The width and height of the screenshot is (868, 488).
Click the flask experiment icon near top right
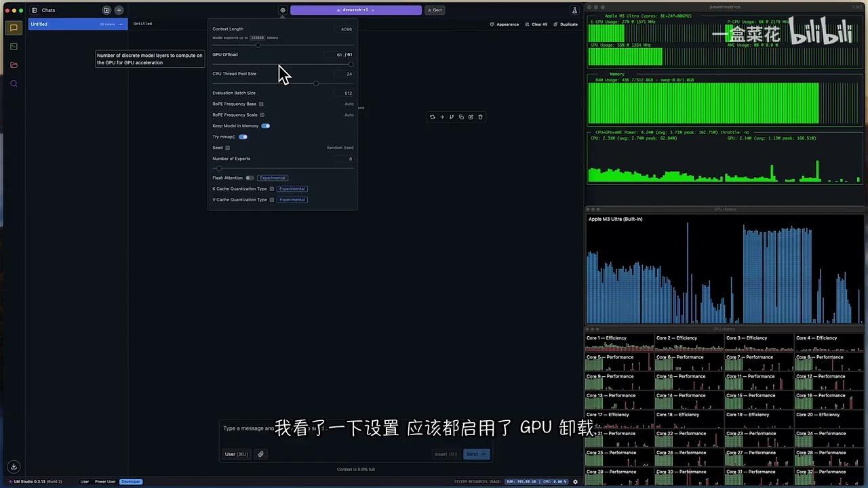coord(574,9)
